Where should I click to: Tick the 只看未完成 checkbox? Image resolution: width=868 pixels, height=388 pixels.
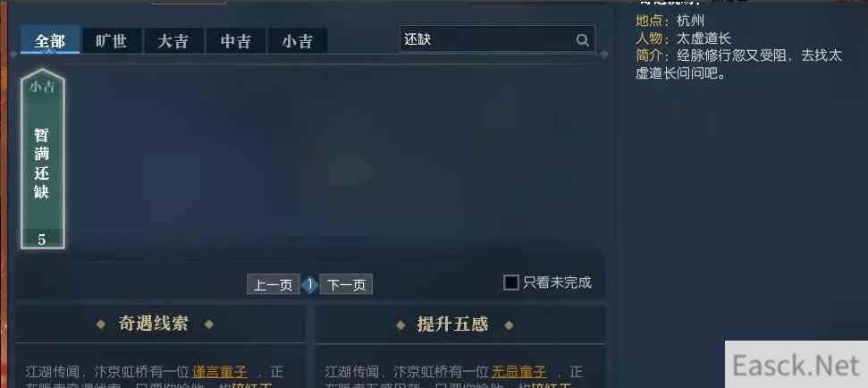[x=511, y=283]
